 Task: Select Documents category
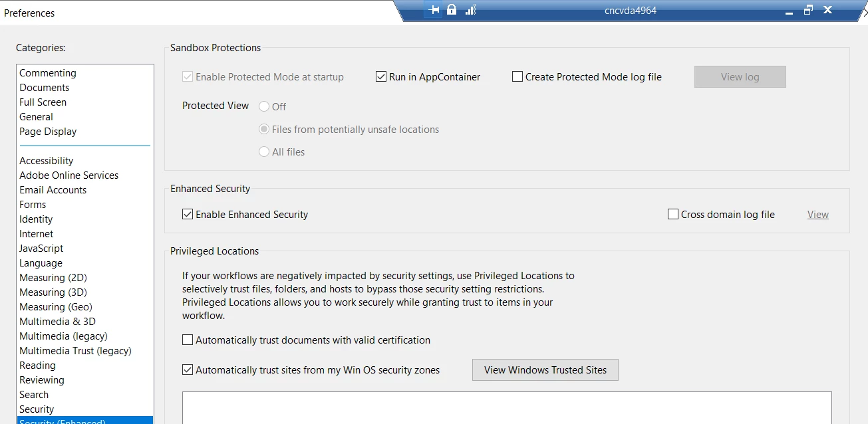tap(85, 87)
